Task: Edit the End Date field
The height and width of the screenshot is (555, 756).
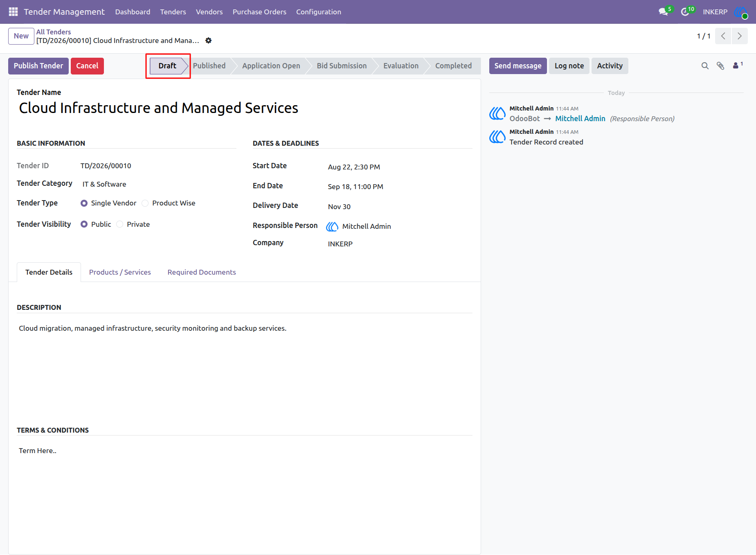Action: point(399,187)
